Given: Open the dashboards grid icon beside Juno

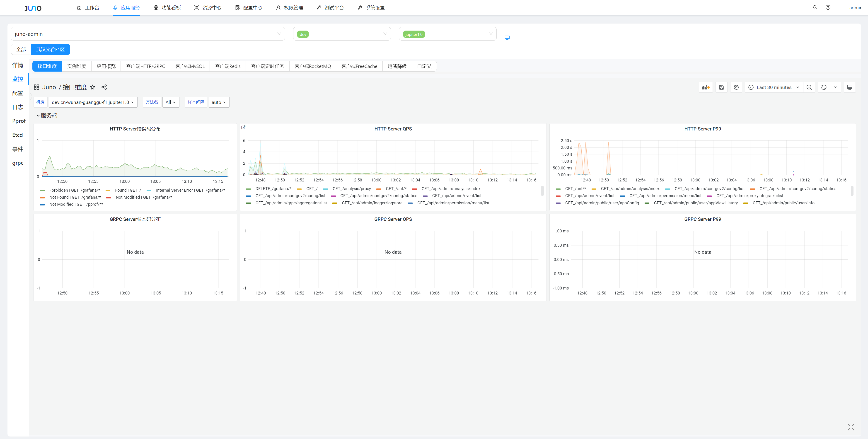Looking at the screenshot, I should [37, 87].
